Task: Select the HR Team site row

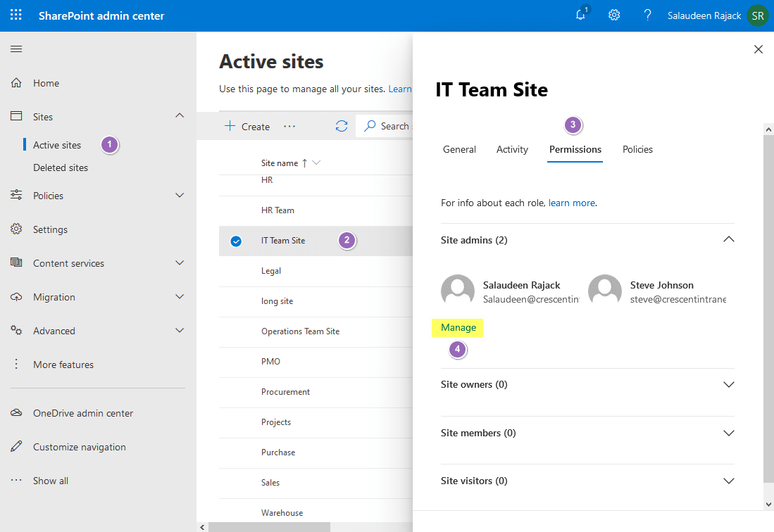Action: click(316, 210)
